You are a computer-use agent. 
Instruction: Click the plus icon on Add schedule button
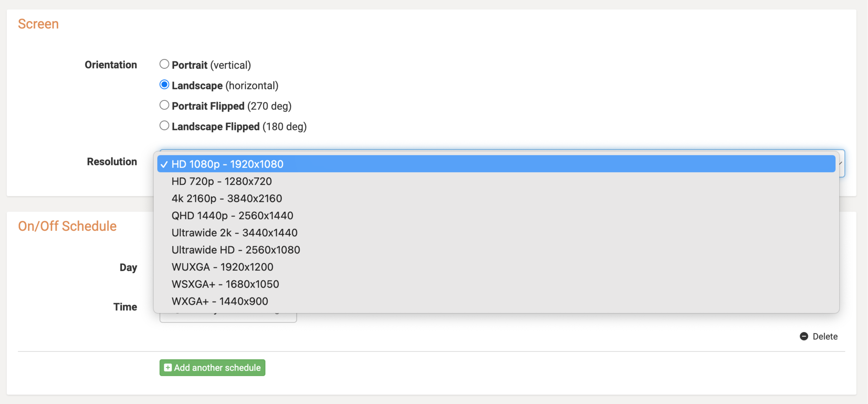168,368
